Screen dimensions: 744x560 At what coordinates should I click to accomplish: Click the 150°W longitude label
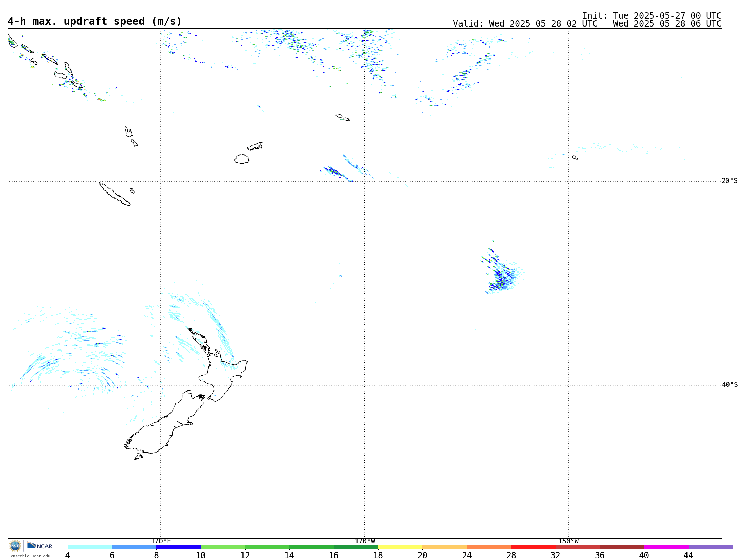click(568, 541)
